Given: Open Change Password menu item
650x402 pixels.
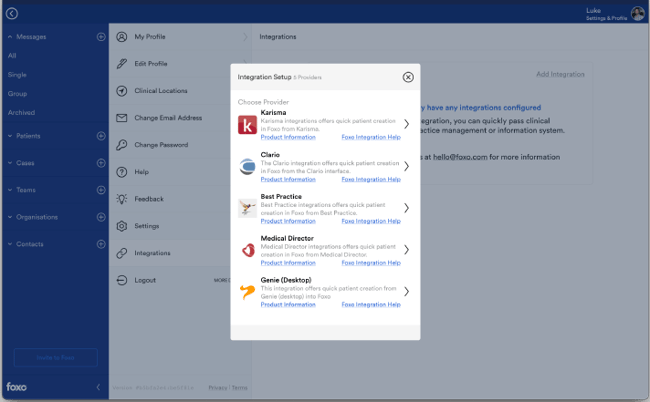Looking at the screenshot, I should click(x=180, y=145).
